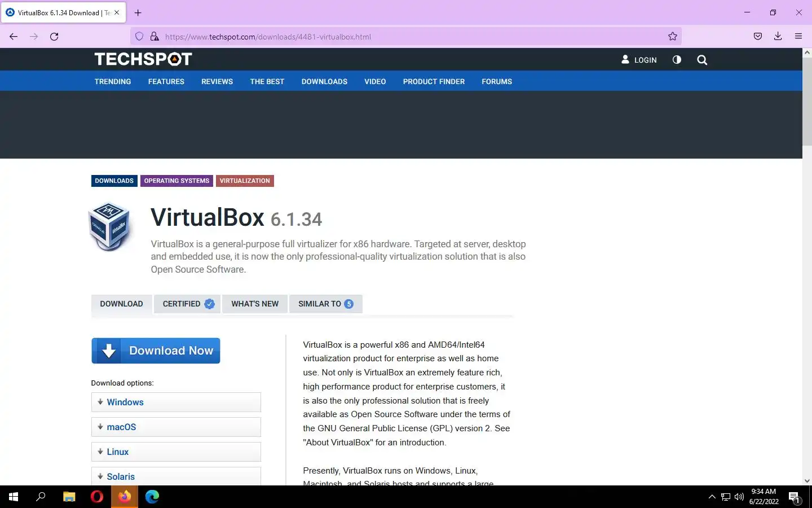Go back with browser back arrow

point(14,37)
